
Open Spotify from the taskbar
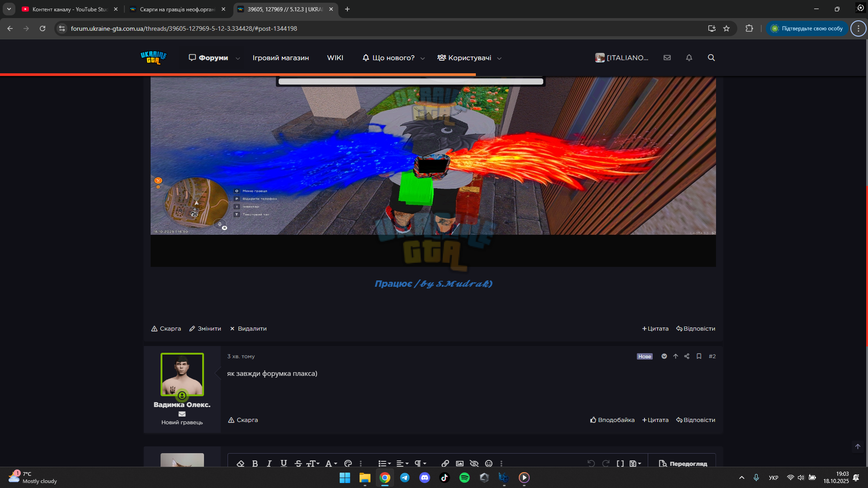[465, 478]
